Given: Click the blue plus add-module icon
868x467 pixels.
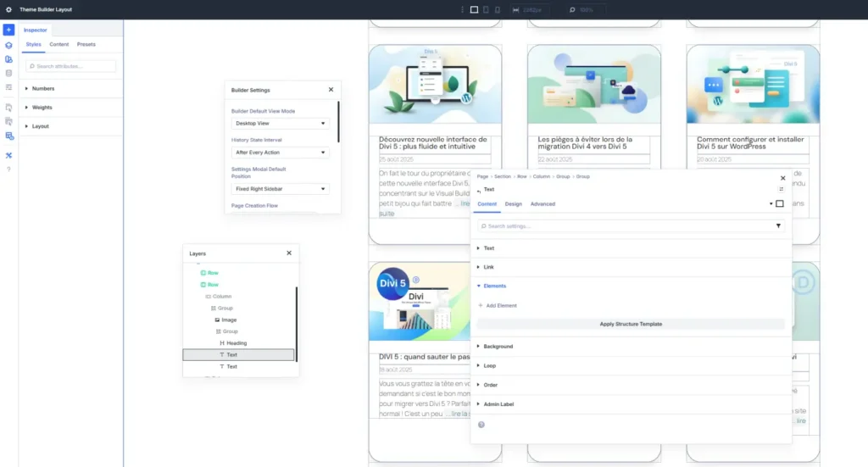Looking at the screenshot, I should pyautogui.click(x=8, y=30).
